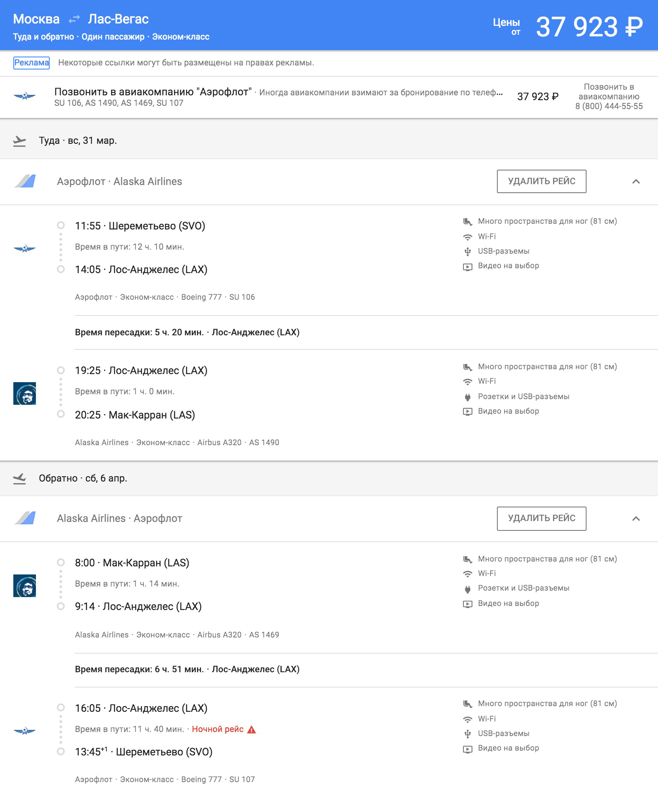Click the Ночной рейс warning text
The height and width of the screenshot is (812, 658).
point(218,729)
